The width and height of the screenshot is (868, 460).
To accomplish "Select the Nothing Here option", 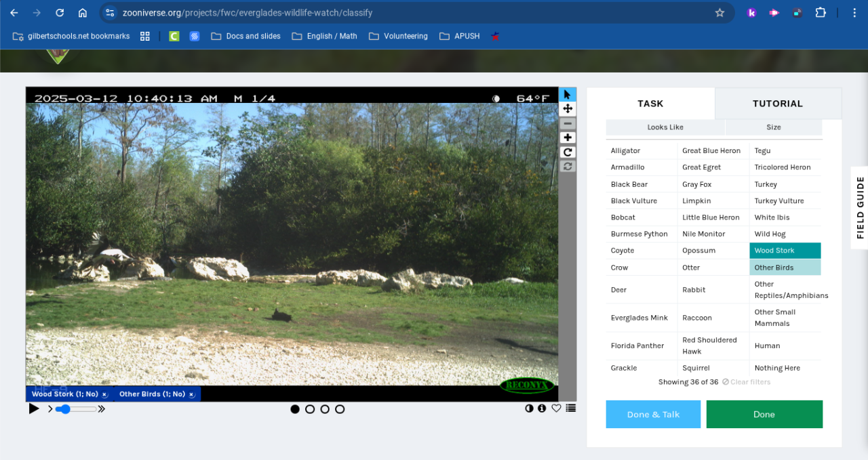I will [785, 368].
